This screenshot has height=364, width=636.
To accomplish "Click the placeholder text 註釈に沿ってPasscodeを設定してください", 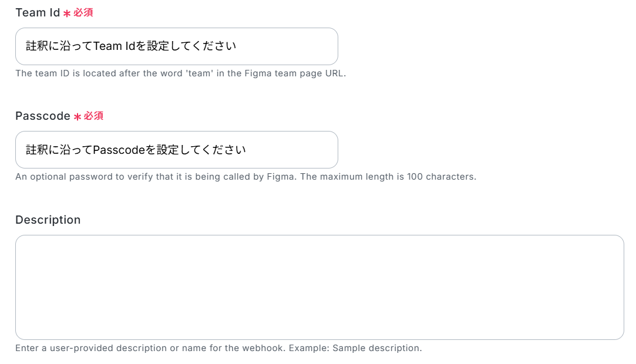I will [x=136, y=150].
